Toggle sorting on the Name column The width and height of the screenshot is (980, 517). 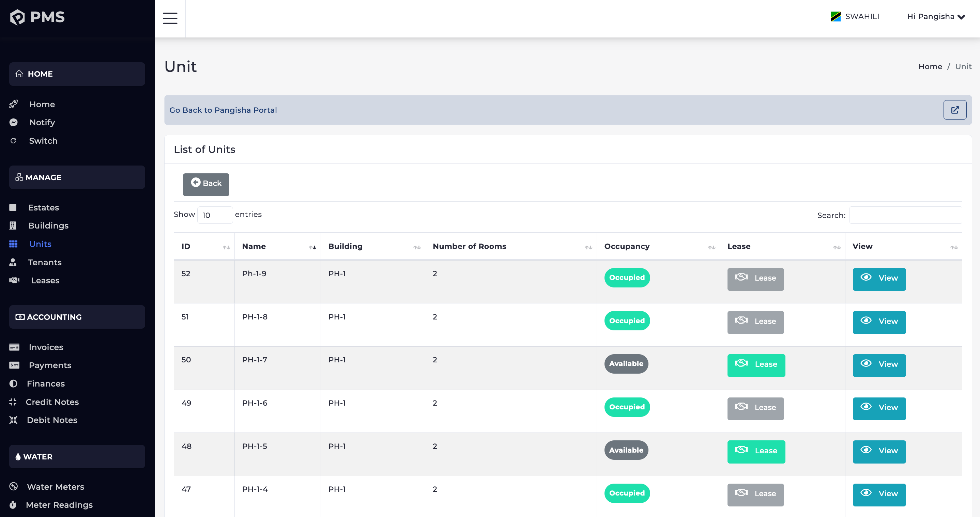click(x=312, y=247)
